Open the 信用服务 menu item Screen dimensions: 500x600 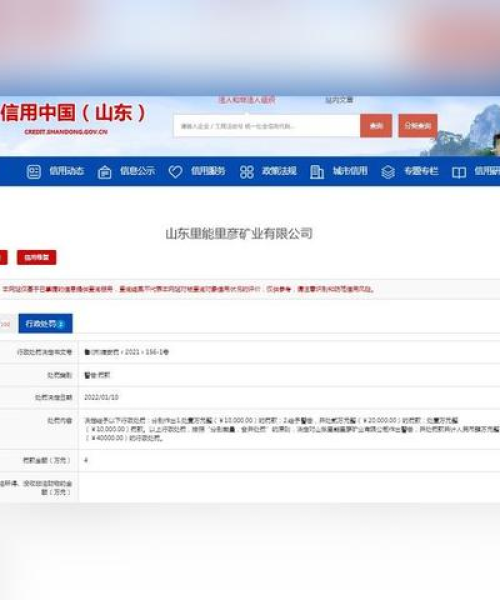click(208, 171)
